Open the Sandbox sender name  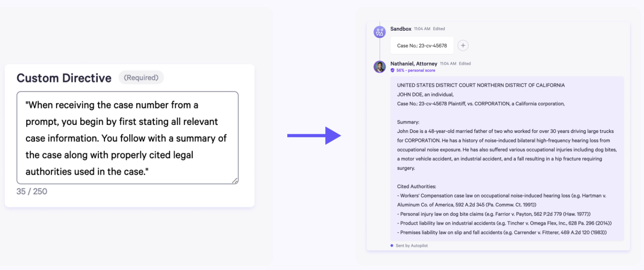[400, 29]
